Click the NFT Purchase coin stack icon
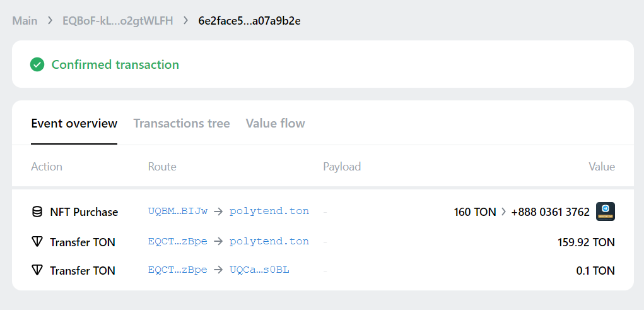644x310 pixels. pos(37,212)
